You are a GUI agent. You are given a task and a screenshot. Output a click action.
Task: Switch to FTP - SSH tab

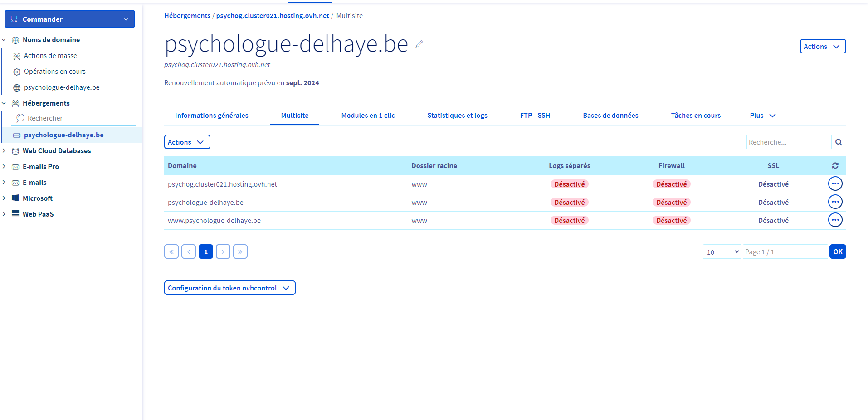click(x=535, y=116)
